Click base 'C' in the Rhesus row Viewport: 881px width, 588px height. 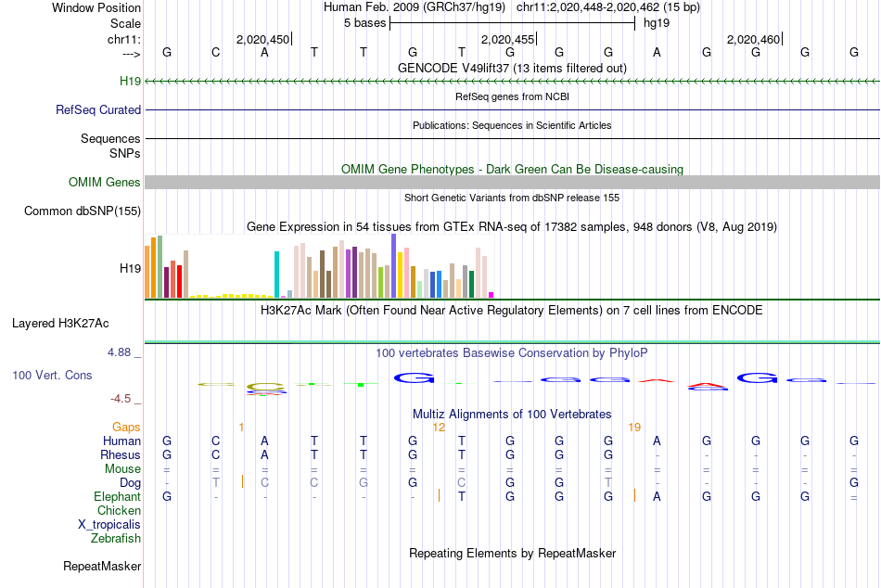pos(216,454)
